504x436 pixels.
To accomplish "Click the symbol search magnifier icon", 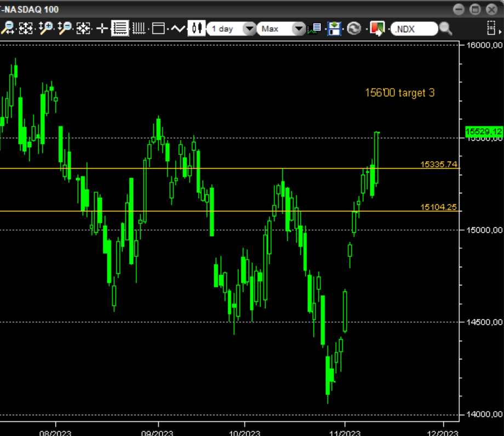I will (x=445, y=28).
